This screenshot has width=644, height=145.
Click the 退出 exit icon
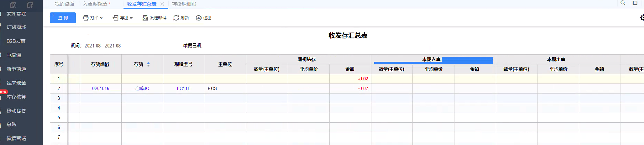pyautogui.click(x=199, y=18)
